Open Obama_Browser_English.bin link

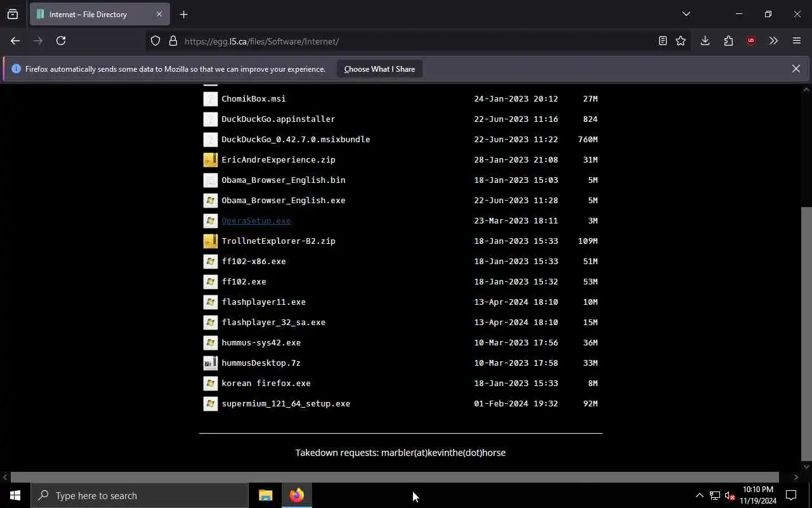tap(283, 180)
